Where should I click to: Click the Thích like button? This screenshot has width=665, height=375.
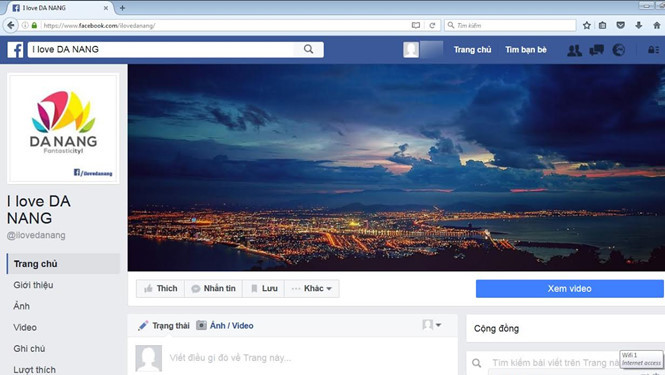161,288
